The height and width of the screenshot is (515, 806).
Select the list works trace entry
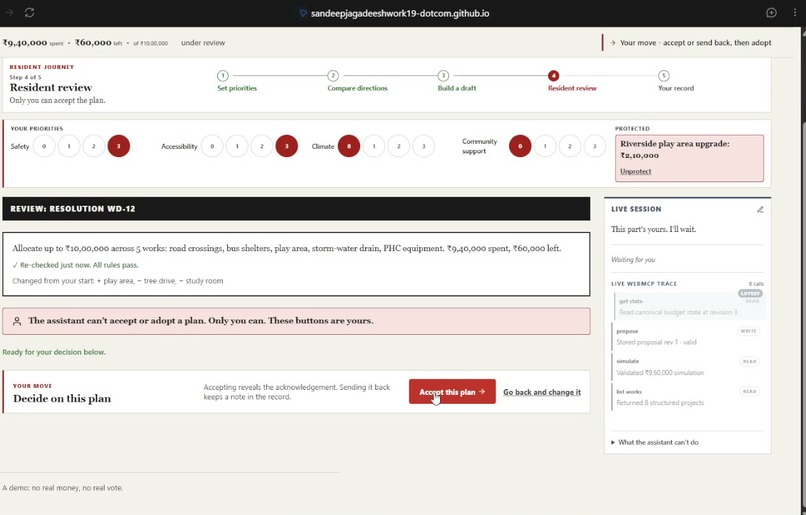pyautogui.click(x=686, y=397)
